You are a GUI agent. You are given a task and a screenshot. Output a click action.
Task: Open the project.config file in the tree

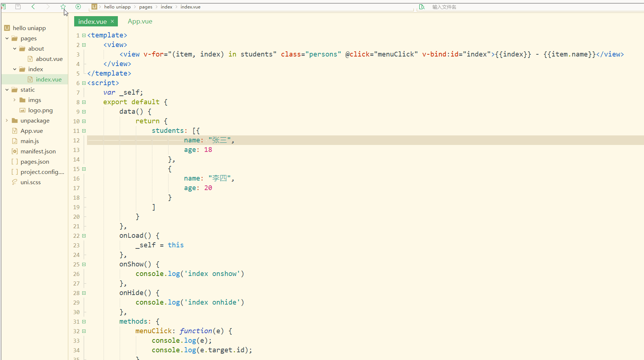click(42, 172)
